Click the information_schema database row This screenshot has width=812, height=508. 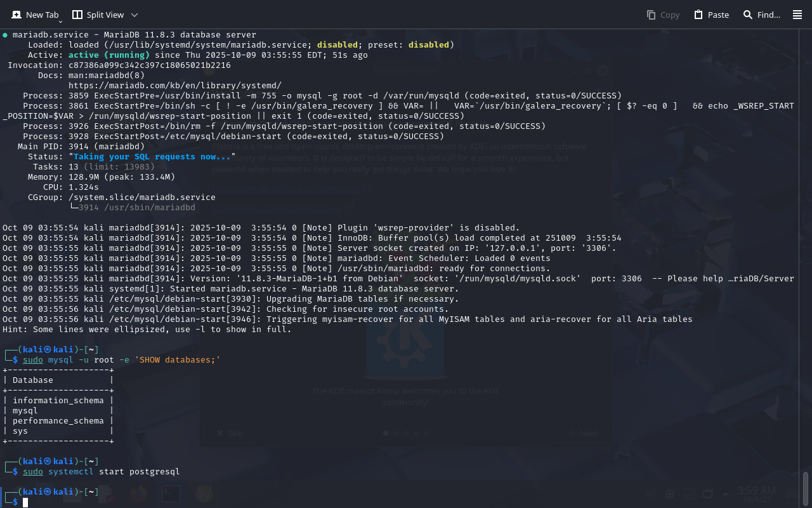(58, 401)
